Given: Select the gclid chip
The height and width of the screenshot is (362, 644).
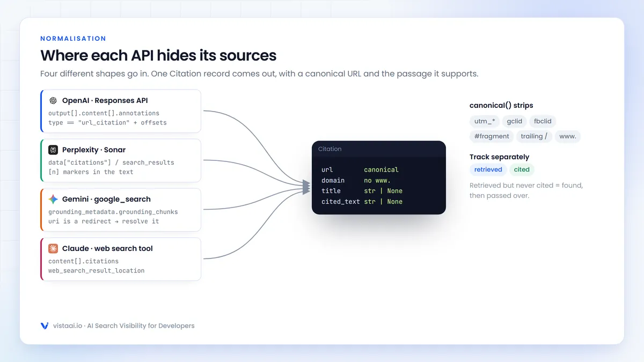Looking at the screenshot, I should pos(515,121).
